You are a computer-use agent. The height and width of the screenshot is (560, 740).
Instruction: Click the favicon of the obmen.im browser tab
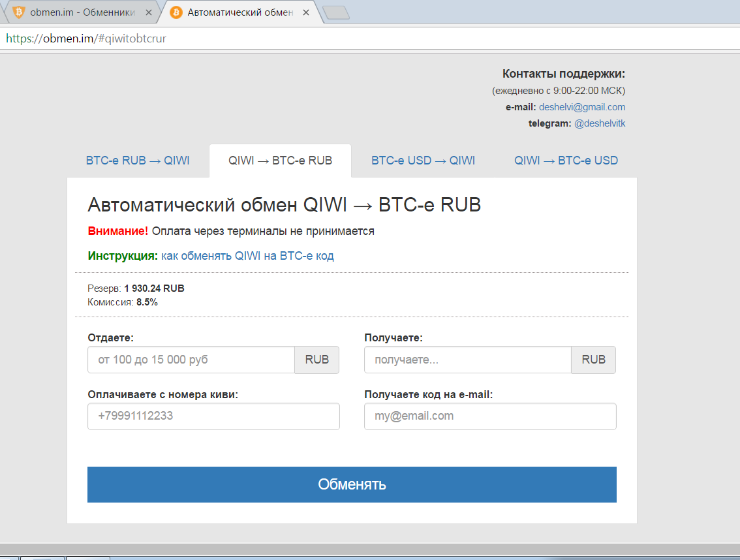(x=18, y=12)
